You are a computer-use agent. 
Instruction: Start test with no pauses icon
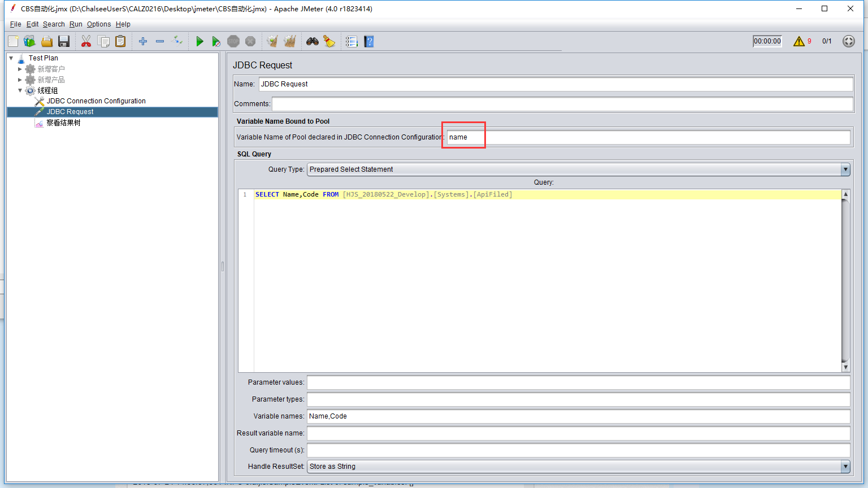coord(216,41)
